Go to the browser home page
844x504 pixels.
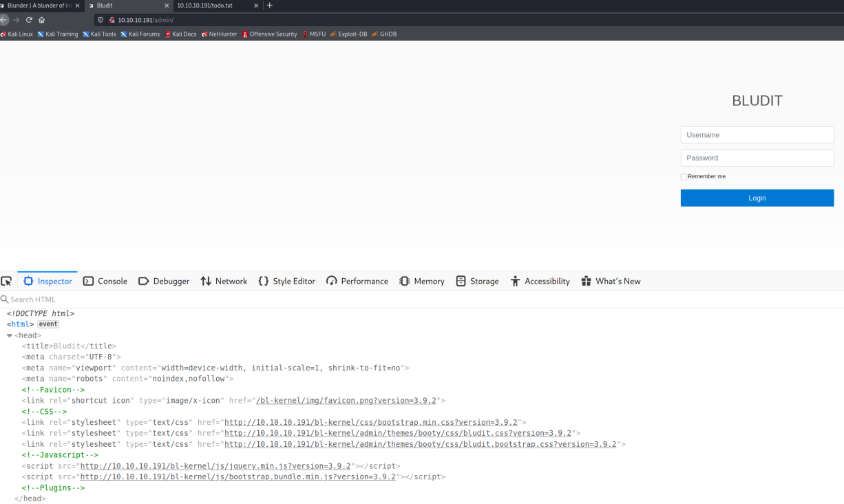[42, 20]
